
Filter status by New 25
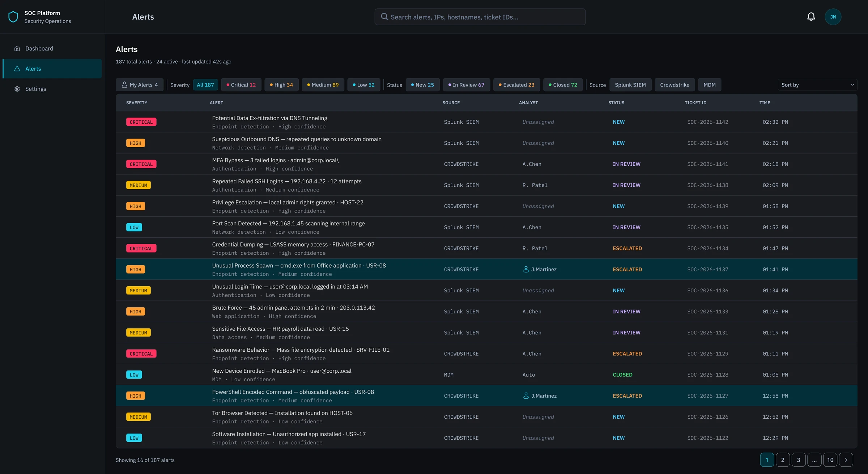pos(422,85)
